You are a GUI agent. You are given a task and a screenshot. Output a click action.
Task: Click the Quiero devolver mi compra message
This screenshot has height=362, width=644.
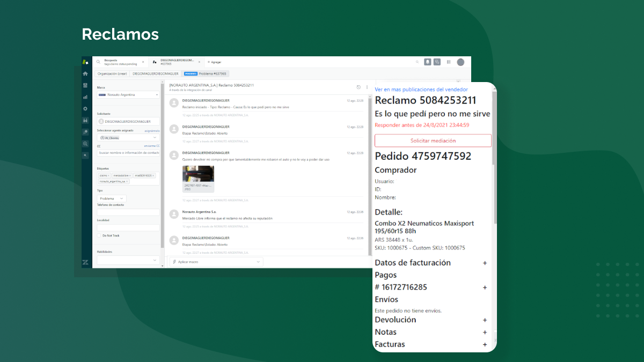pyautogui.click(x=256, y=159)
